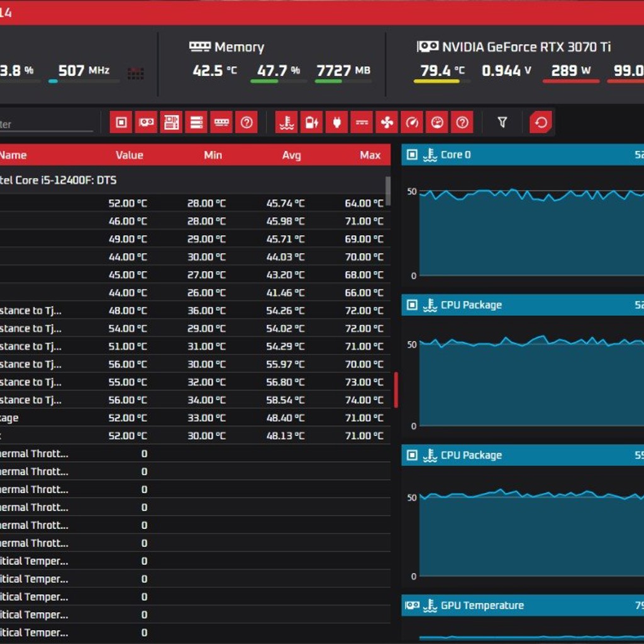The height and width of the screenshot is (644, 644).
Task: Select the 54.26 °C average cell
Action: (286, 311)
